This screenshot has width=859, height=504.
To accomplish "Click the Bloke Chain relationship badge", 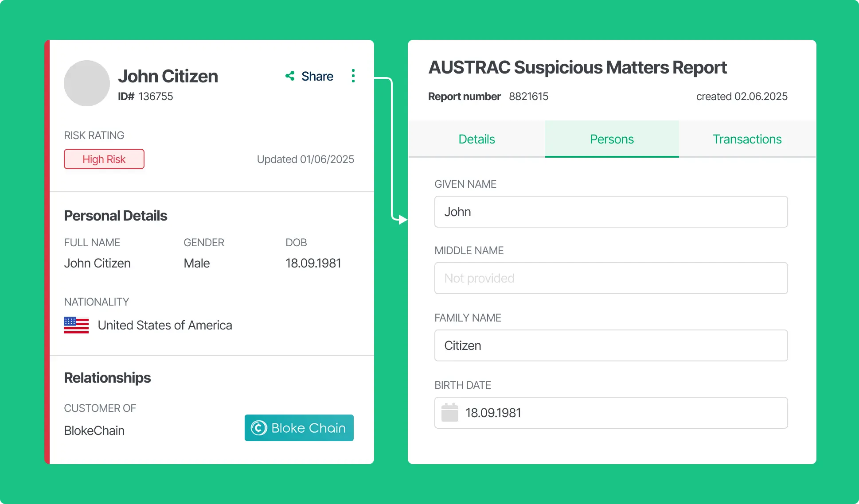I will coord(299,428).
